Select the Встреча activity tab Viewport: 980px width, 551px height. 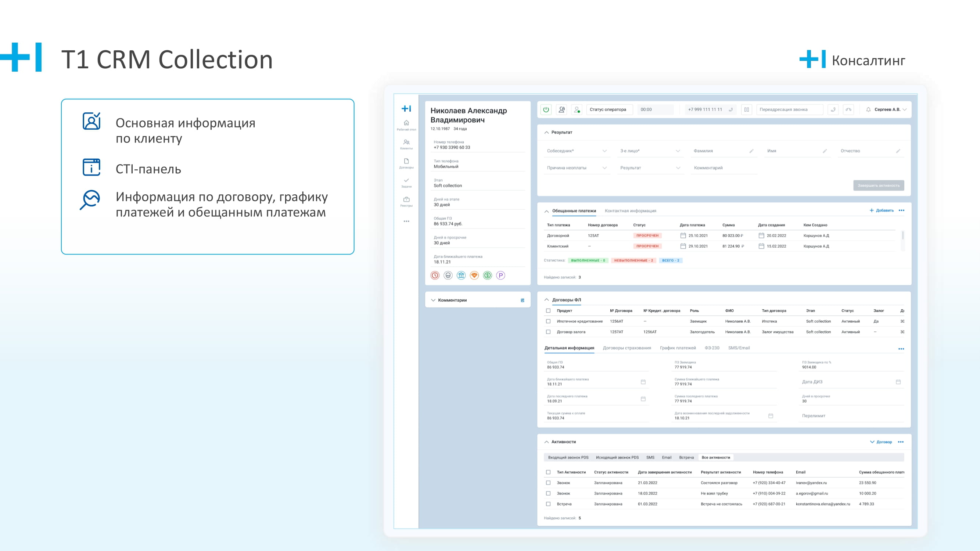point(686,457)
